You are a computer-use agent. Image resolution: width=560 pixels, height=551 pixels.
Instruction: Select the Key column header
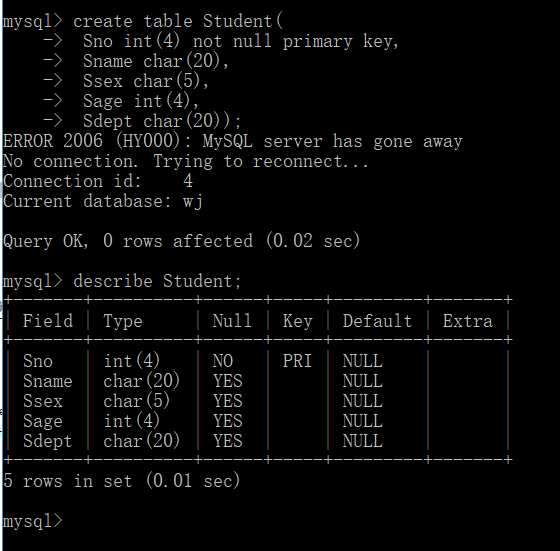(298, 321)
